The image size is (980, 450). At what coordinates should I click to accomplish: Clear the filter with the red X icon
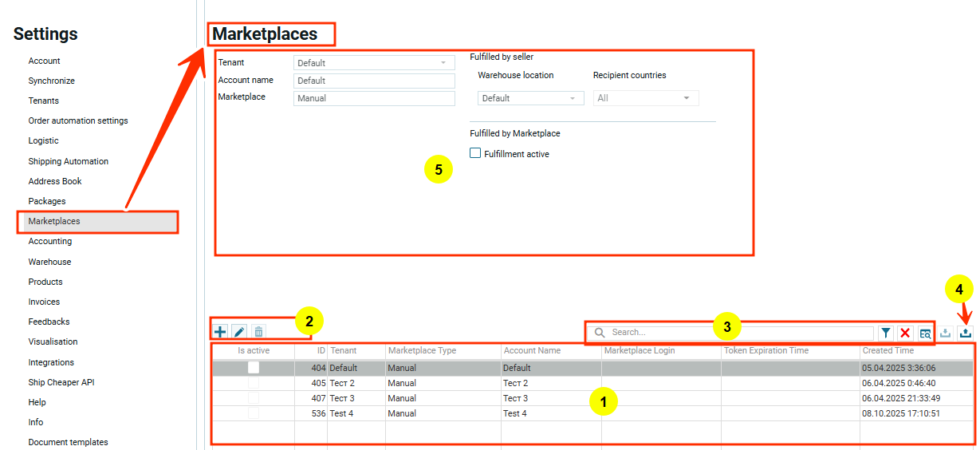905,333
